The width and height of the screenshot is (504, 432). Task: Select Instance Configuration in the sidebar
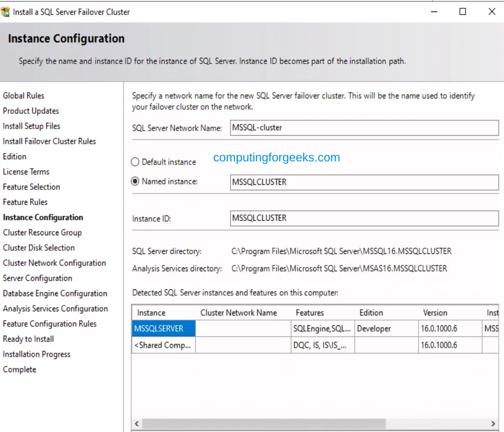(x=43, y=218)
